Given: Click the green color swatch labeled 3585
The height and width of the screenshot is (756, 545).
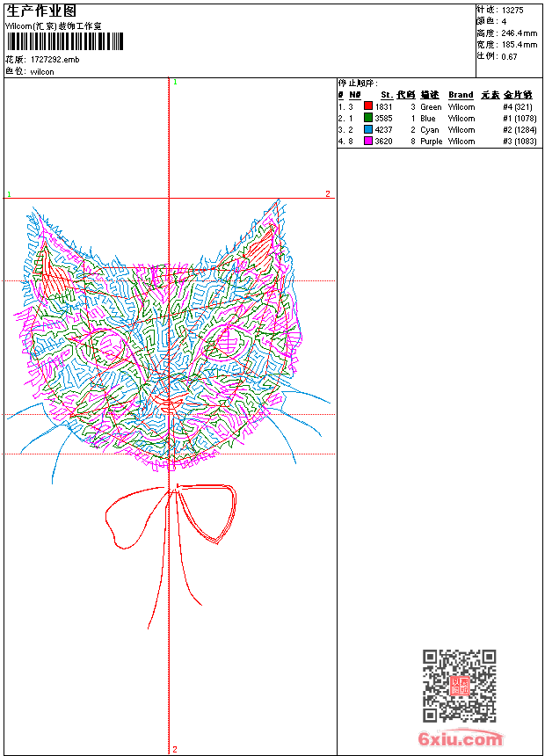Looking at the screenshot, I should [x=368, y=119].
